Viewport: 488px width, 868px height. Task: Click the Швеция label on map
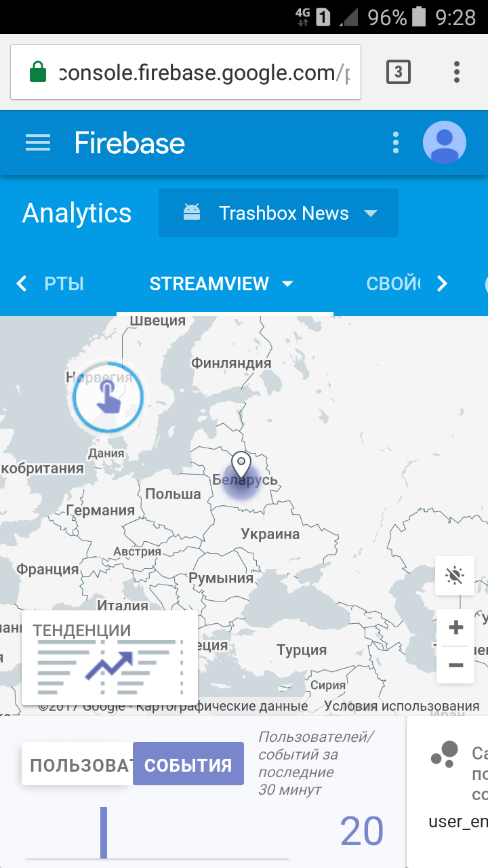tap(157, 321)
